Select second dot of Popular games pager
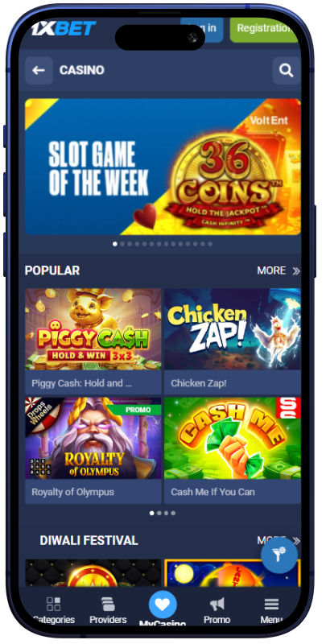 [x=159, y=513]
